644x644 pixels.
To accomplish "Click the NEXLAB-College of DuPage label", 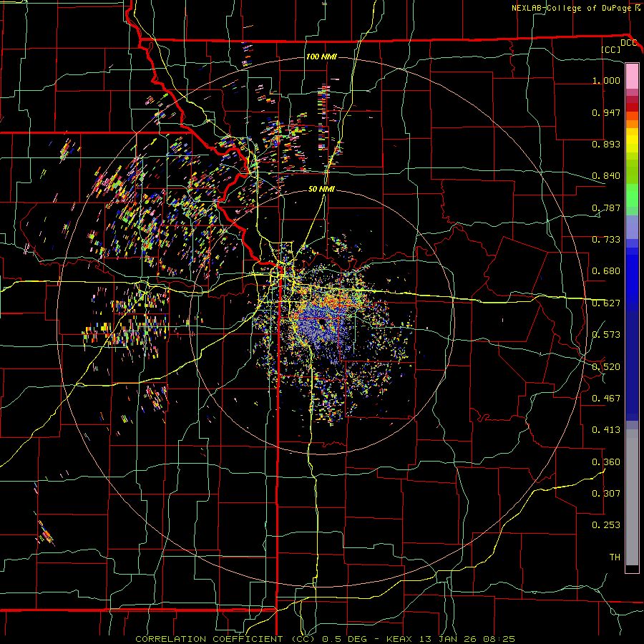I will pyautogui.click(x=571, y=8).
